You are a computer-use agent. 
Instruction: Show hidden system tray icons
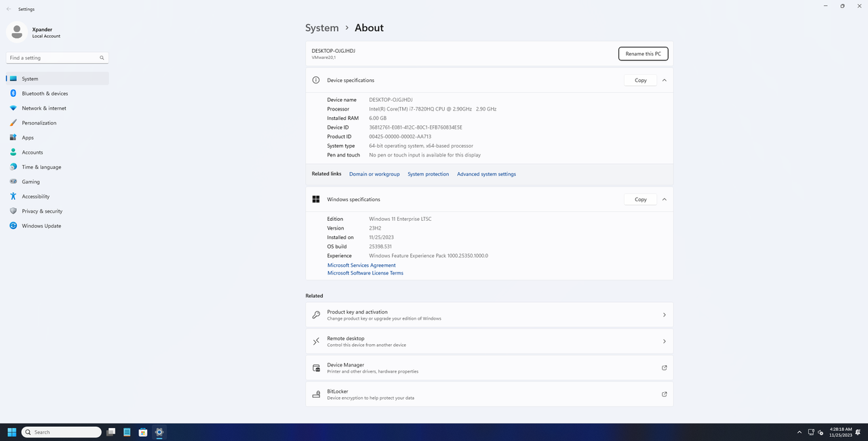tap(799, 432)
